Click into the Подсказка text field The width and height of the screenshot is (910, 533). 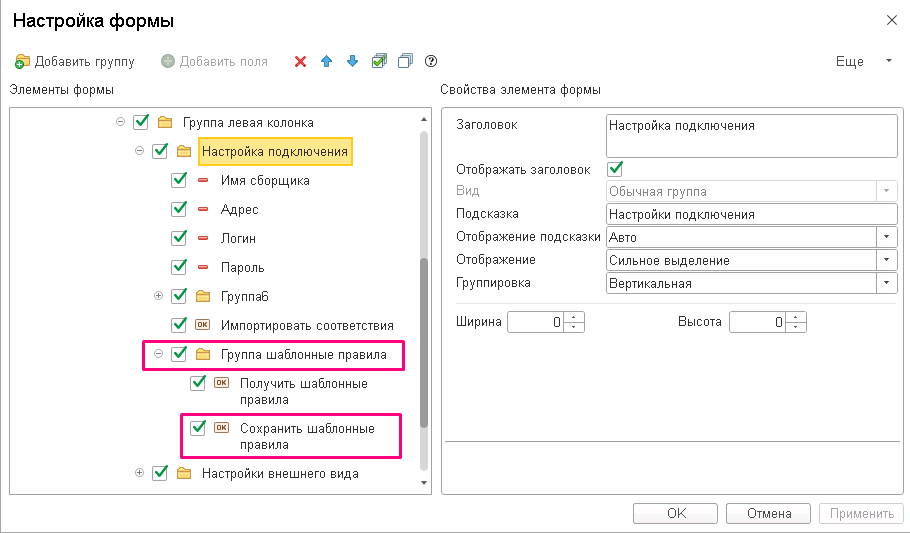pos(752,214)
